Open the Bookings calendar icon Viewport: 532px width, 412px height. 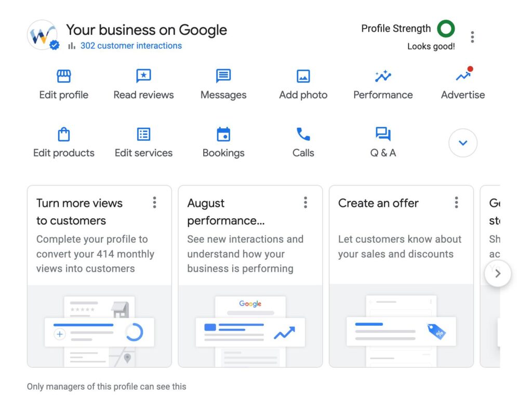[x=223, y=134]
